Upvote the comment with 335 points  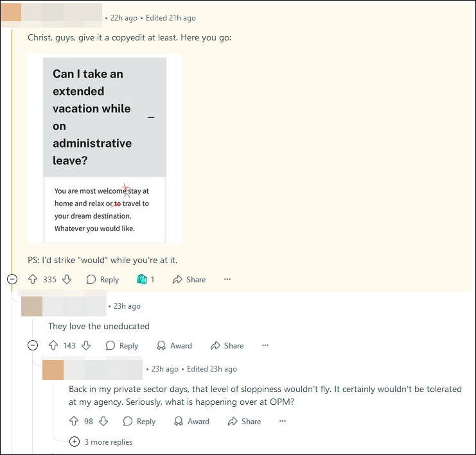pyautogui.click(x=33, y=279)
